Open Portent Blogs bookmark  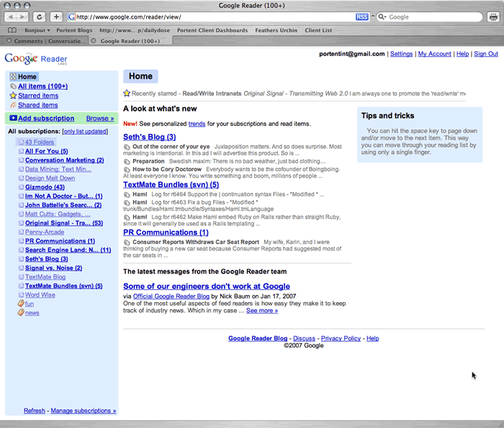click(74, 30)
